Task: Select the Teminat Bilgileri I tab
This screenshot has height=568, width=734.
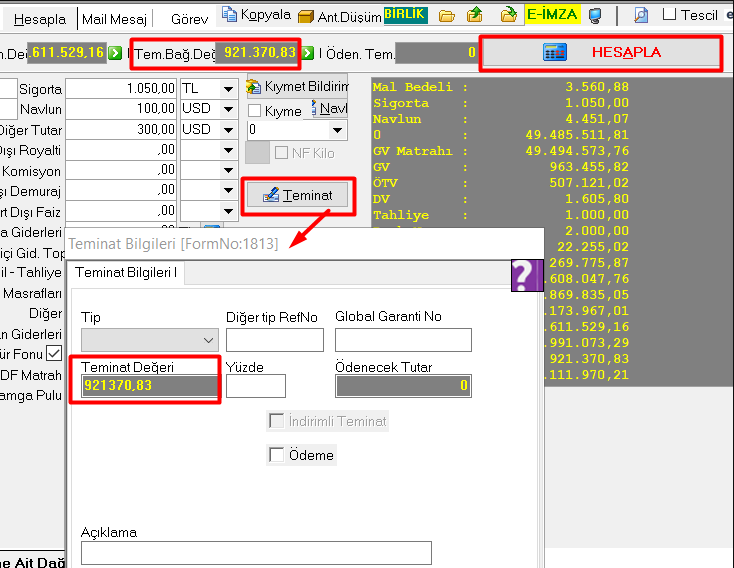Action: click(125, 272)
